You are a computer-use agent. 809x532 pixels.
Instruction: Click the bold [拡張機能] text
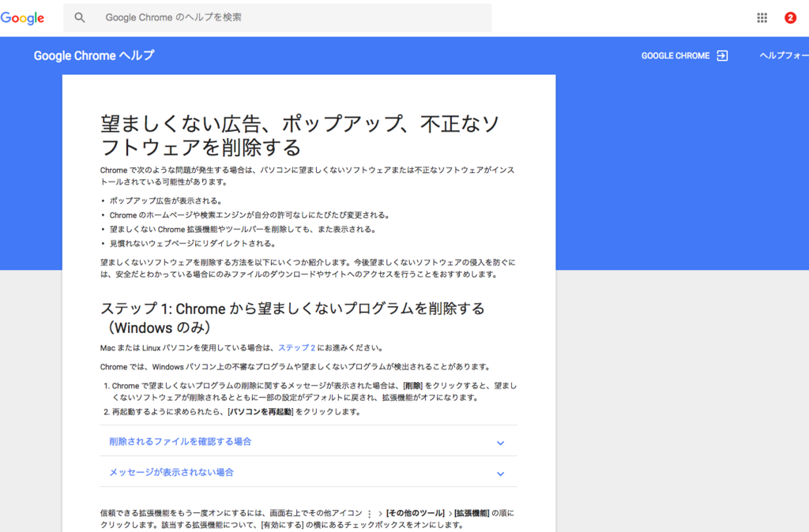click(472, 513)
